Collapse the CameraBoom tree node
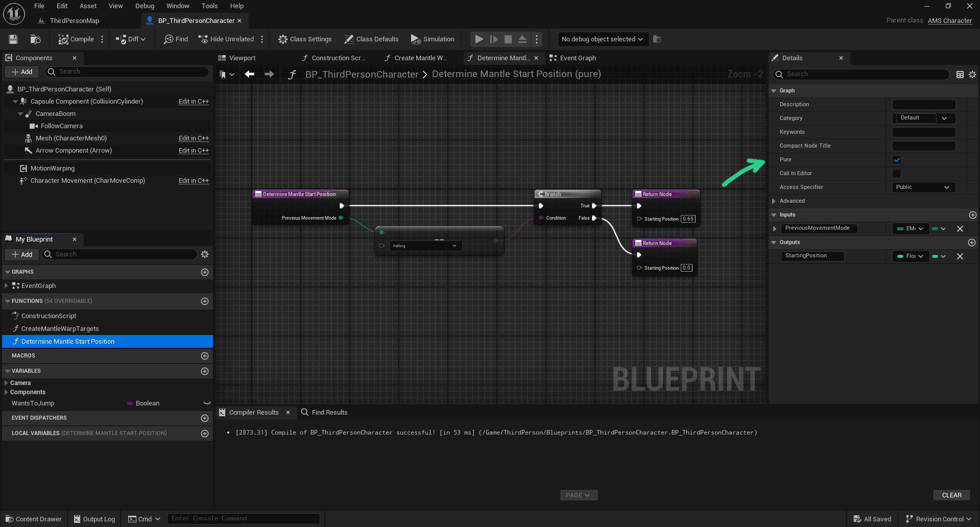 (21, 114)
